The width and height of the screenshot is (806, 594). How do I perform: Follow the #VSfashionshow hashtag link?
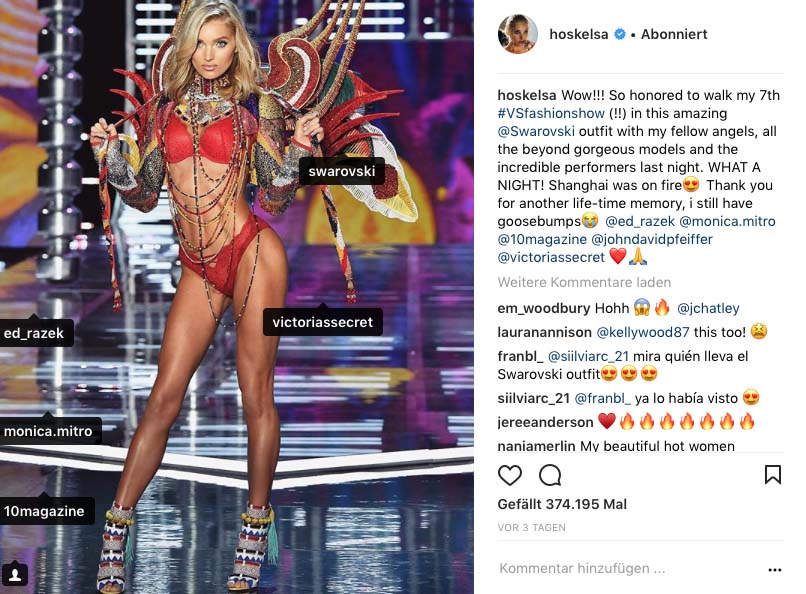[x=551, y=113]
